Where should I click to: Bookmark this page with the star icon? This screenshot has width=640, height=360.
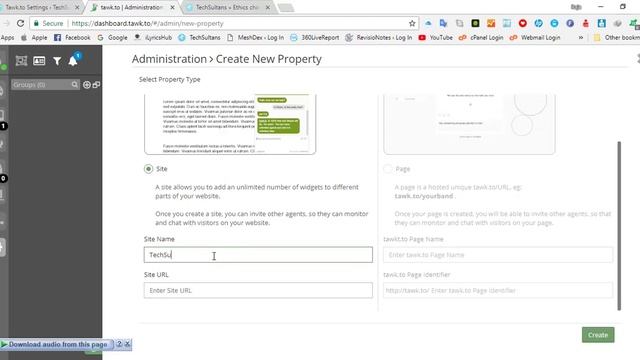[412, 24]
